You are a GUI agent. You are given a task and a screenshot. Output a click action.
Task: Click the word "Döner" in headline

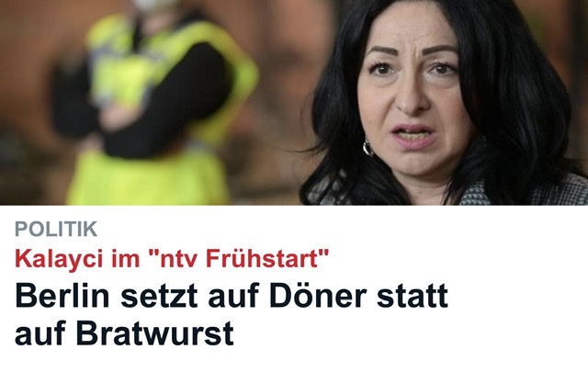pyautogui.click(x=318, y=297)
